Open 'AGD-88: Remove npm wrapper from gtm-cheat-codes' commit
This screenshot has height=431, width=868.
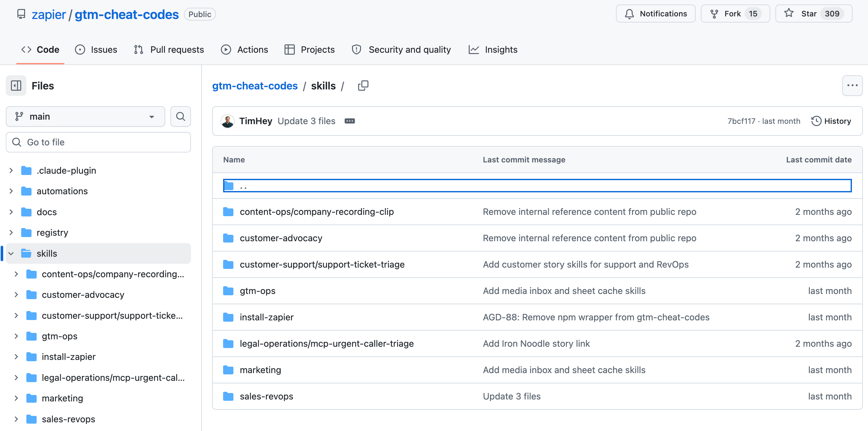596,317
